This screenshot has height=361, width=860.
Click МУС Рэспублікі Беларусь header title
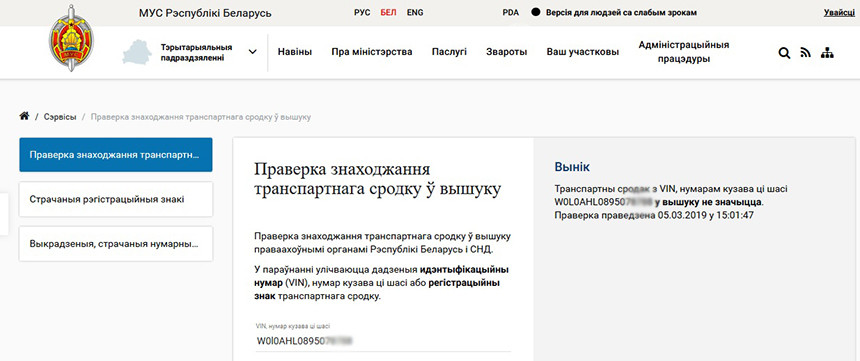point(205,13)
